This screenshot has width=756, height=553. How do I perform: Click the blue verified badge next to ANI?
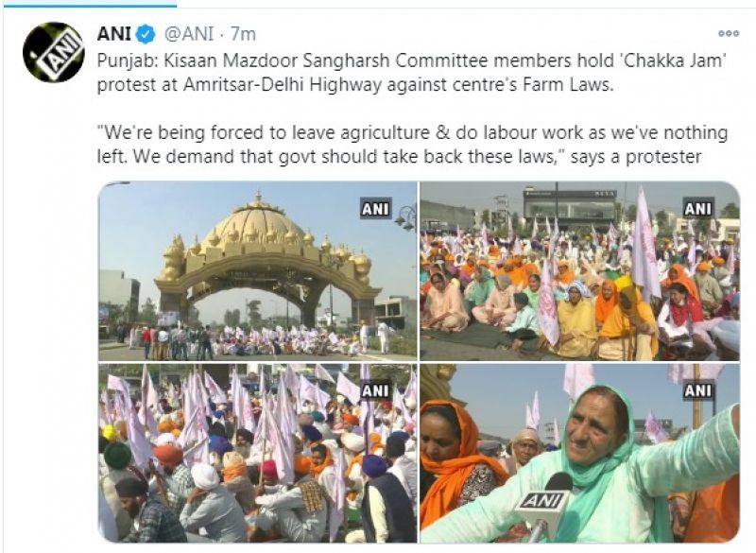(146, 34)
